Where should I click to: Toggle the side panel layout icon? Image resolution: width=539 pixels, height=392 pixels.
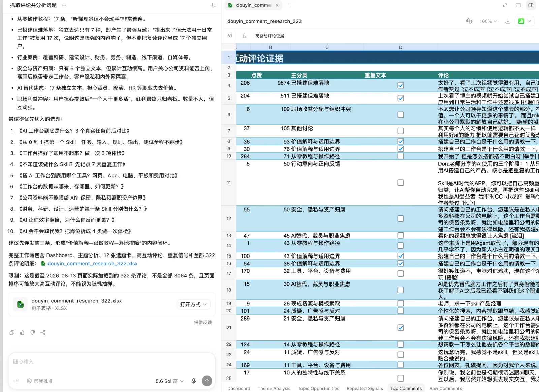[531, 5]
